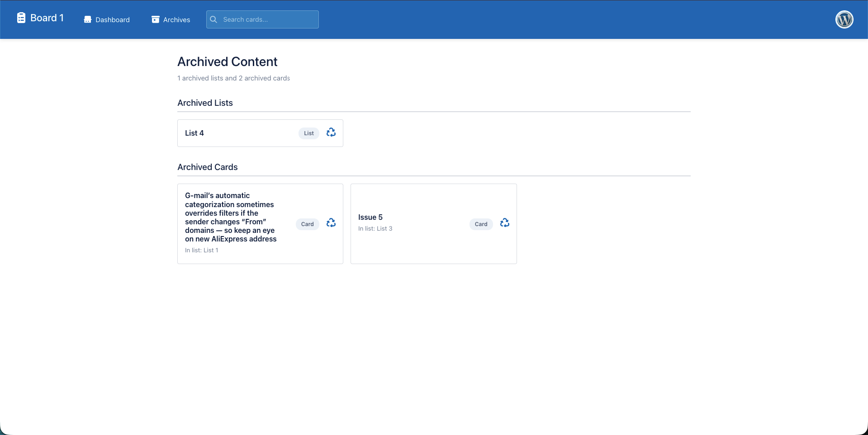868x435 pixels.
Task: Click the In list: List 3 text
Action: pos(375,228)
